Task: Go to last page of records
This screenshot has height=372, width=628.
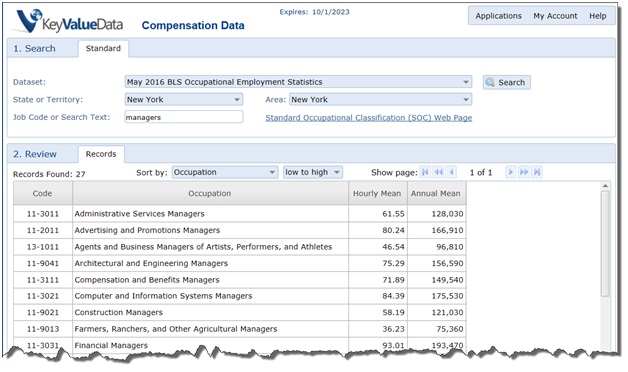Action: [537, 172]
